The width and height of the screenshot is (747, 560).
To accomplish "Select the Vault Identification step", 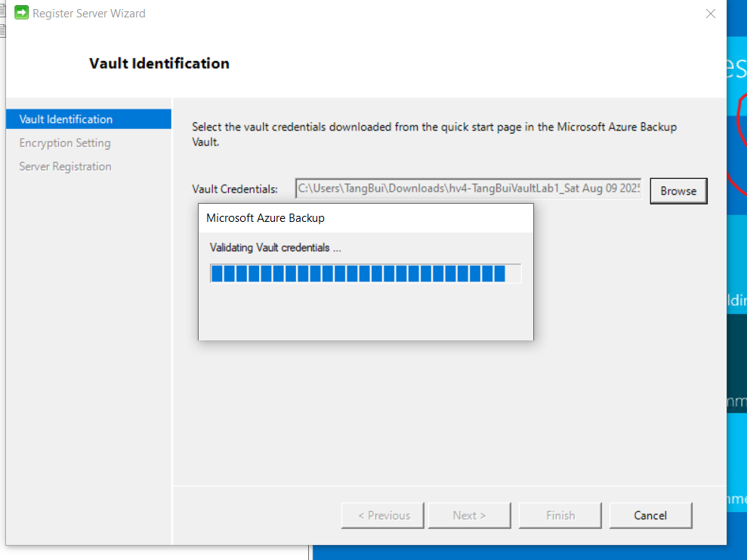I will (88, 119).
